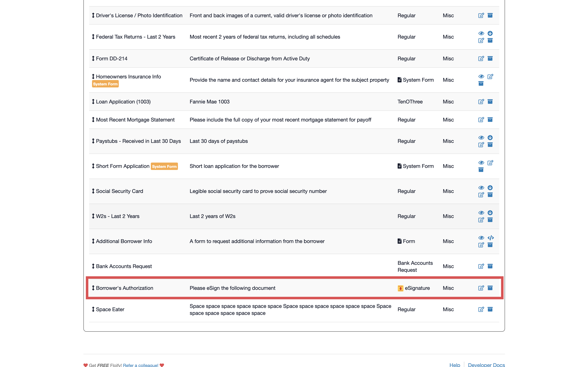Click the reorder handle beside Space Eater
The image size is (588, 367).
(x=93, y=309)
